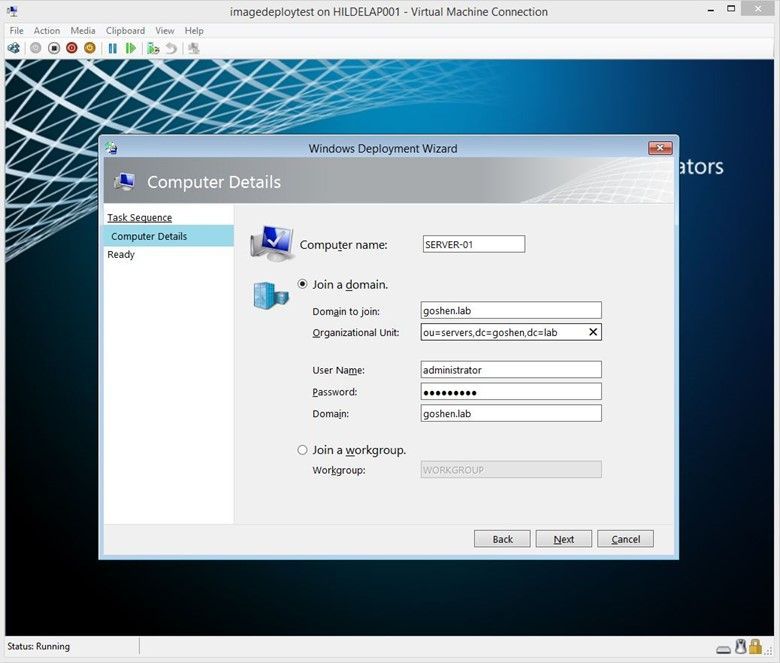Image resolution: width=780 pixels, height=663 pixels.
Task: Select the Join a domain option
Action: (x=302, y=284)
